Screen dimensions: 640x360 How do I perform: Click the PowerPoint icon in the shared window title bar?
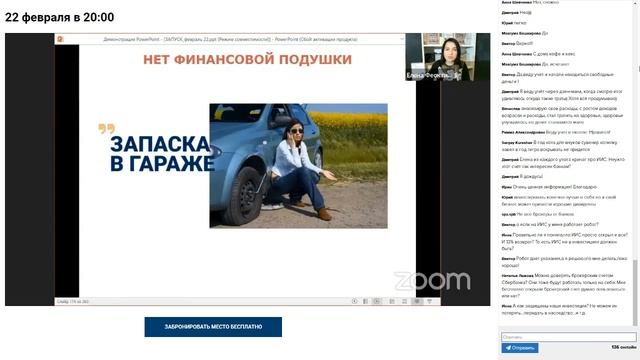coord(60,39)
